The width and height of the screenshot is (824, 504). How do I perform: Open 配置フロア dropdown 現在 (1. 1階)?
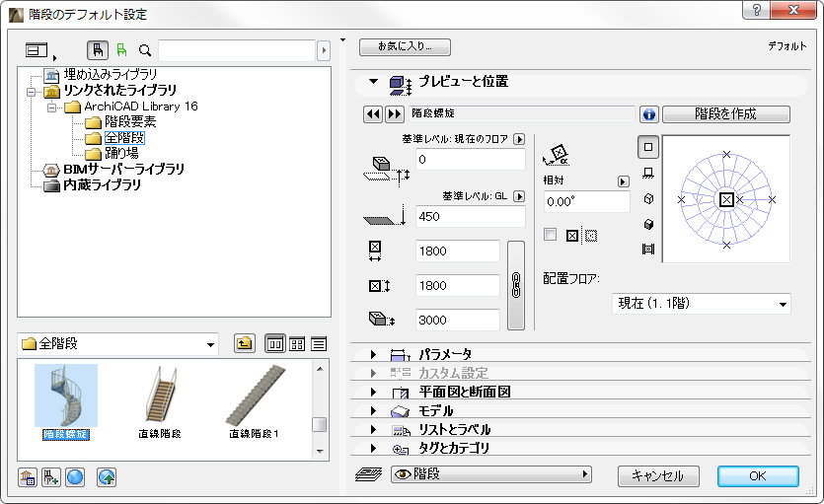coord(702,304)
